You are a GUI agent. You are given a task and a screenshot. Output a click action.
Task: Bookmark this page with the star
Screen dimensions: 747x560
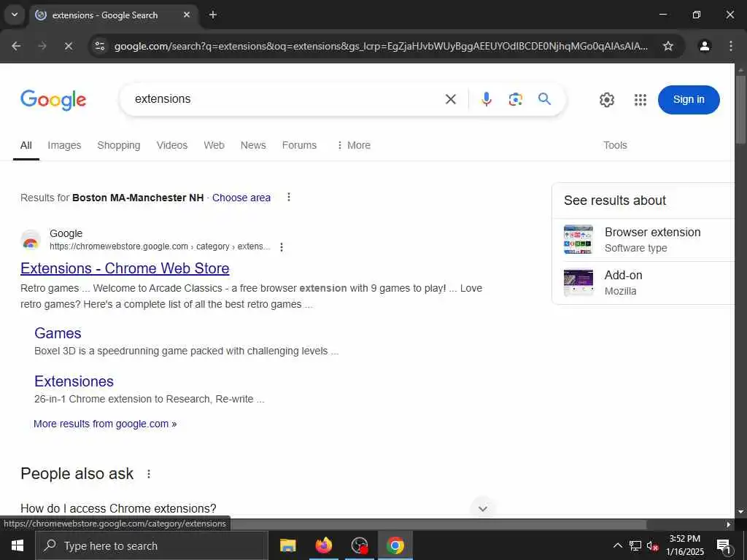tap(668, 46)
